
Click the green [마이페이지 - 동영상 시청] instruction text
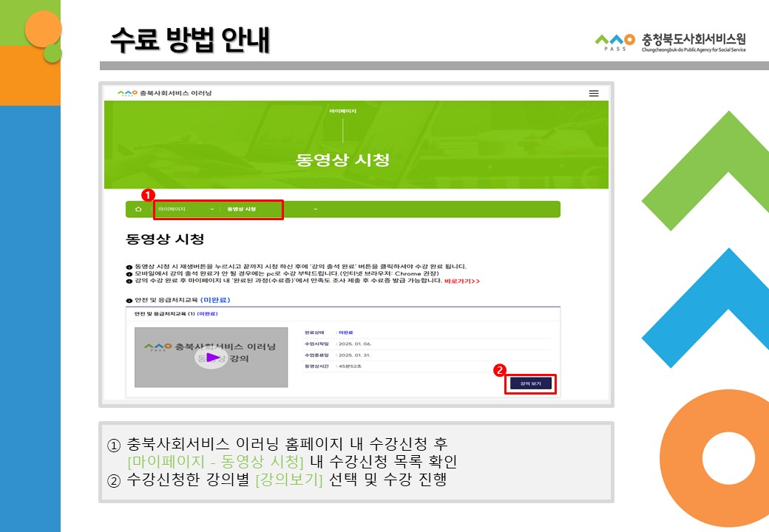(x=215, y=462)
